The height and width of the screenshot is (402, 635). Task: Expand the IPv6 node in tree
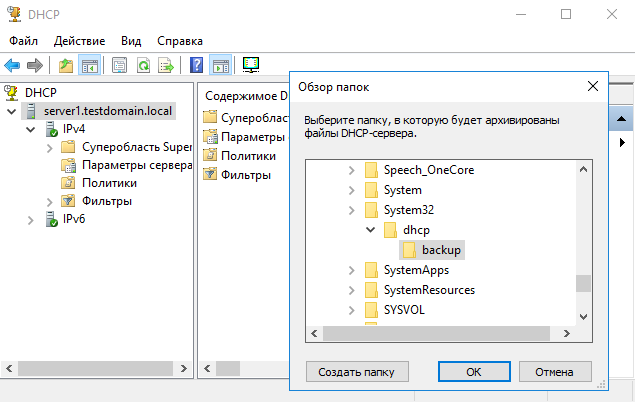click(x=30, y=219)
